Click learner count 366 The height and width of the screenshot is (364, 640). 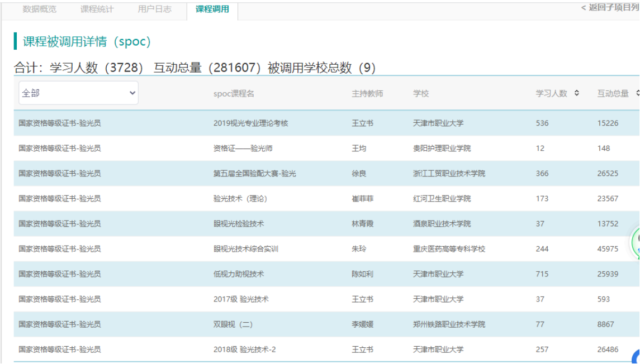pyautogui.click(x=542, y=174)
